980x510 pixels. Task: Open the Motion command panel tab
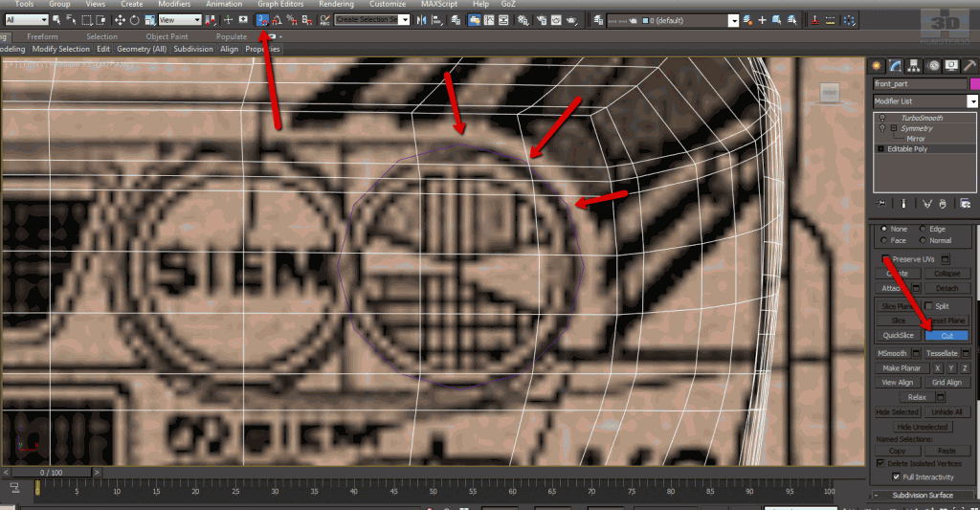pyautogui.click(x=933, y=66)
